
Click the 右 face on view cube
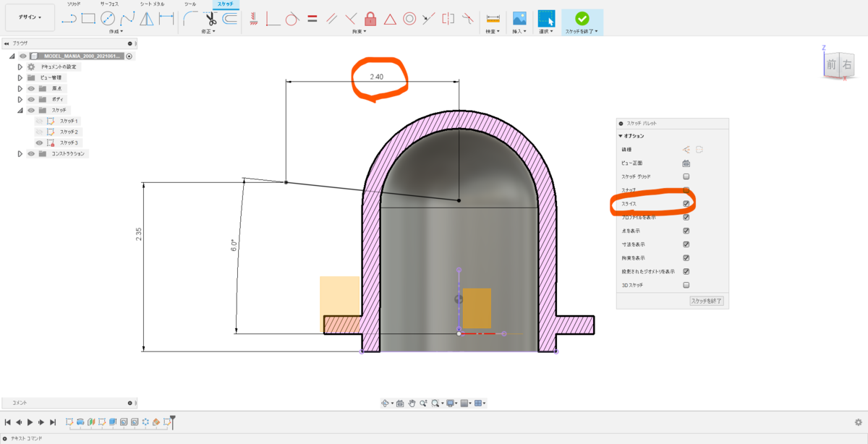coord(847,65)
